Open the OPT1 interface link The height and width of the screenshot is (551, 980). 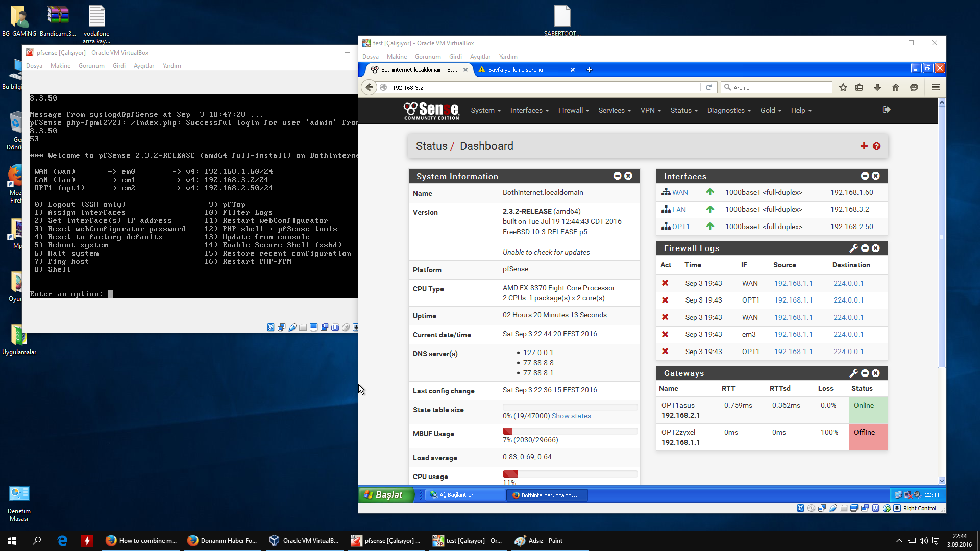tap(681, 227)
